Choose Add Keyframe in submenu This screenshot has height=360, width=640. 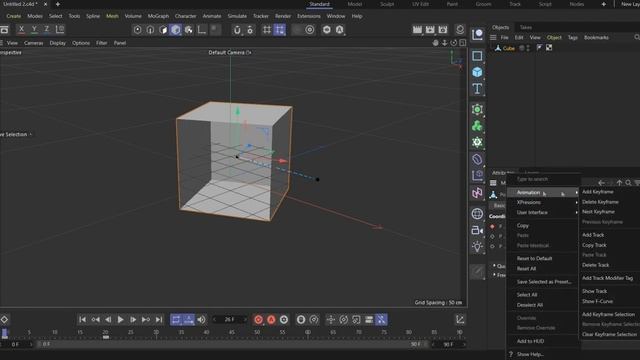(598, 192)
